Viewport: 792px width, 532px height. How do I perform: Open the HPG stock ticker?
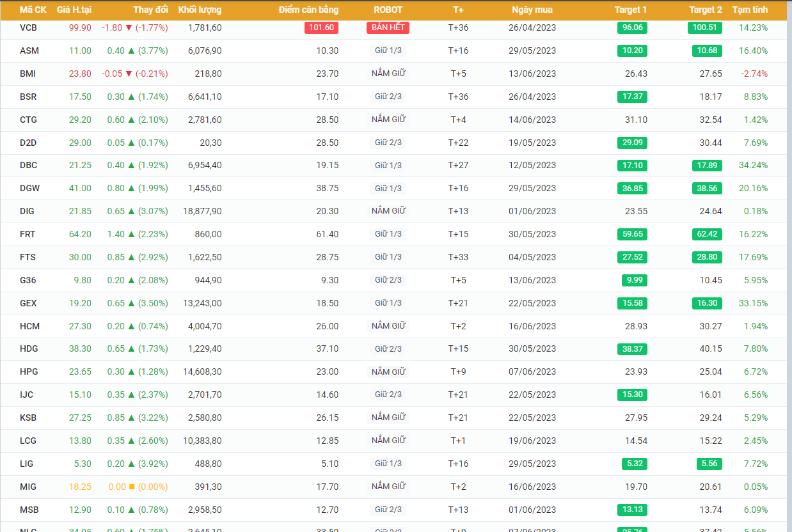tap(29, 372)
